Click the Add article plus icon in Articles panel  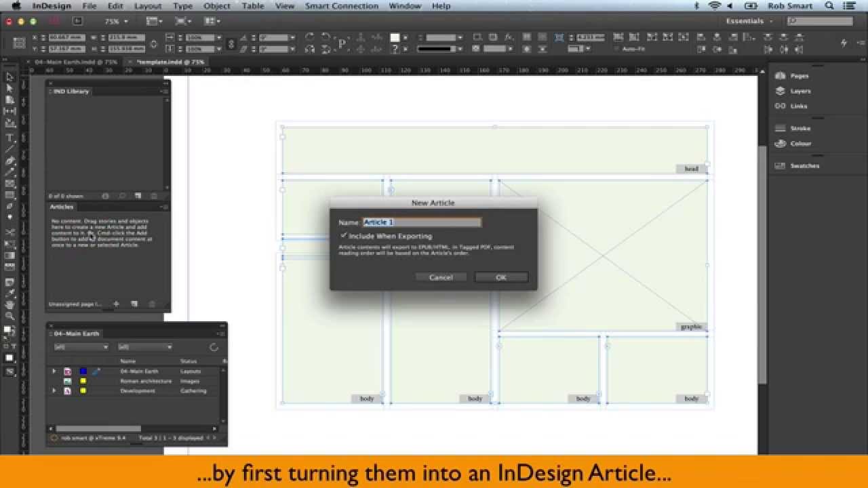pos(117,304)
